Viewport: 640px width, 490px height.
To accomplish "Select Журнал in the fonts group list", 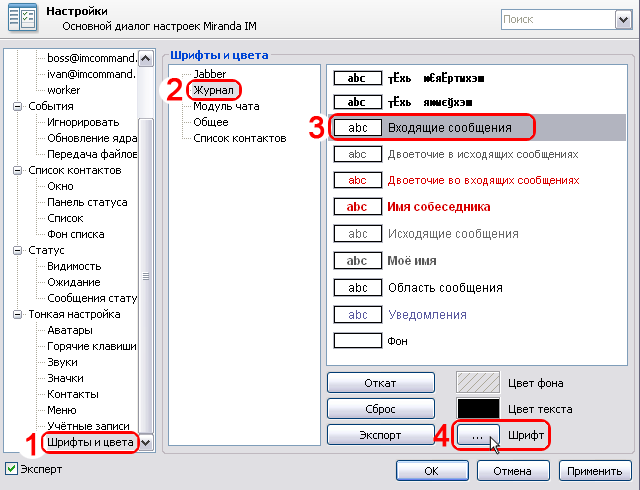I will (x=213, y=90).
